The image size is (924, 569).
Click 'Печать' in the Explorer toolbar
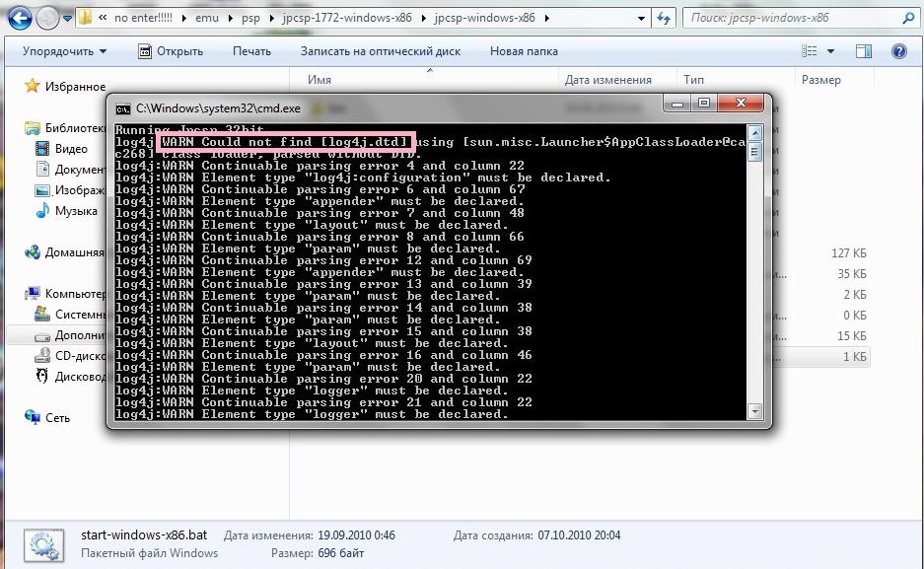pyautogui.click(x=251, y=51)
